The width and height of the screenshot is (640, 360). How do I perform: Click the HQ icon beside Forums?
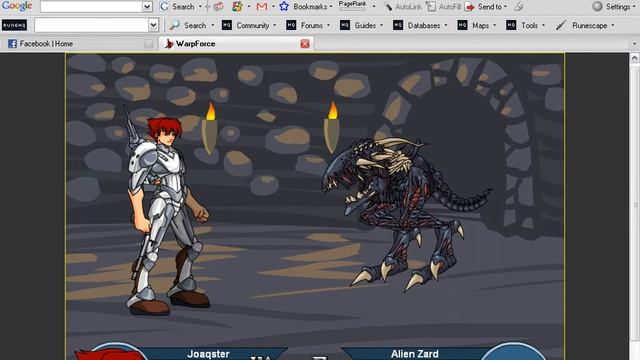(x=291, y=25)
